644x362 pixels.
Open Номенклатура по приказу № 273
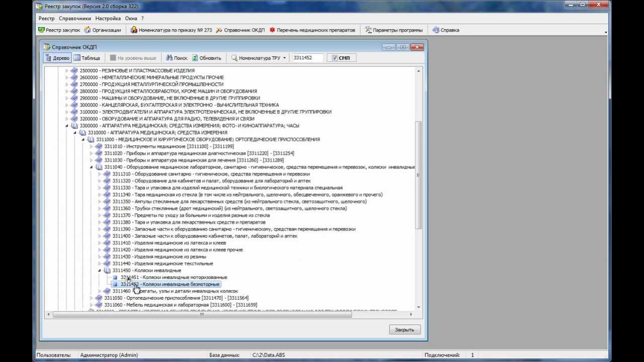click(x=171, y=30)
